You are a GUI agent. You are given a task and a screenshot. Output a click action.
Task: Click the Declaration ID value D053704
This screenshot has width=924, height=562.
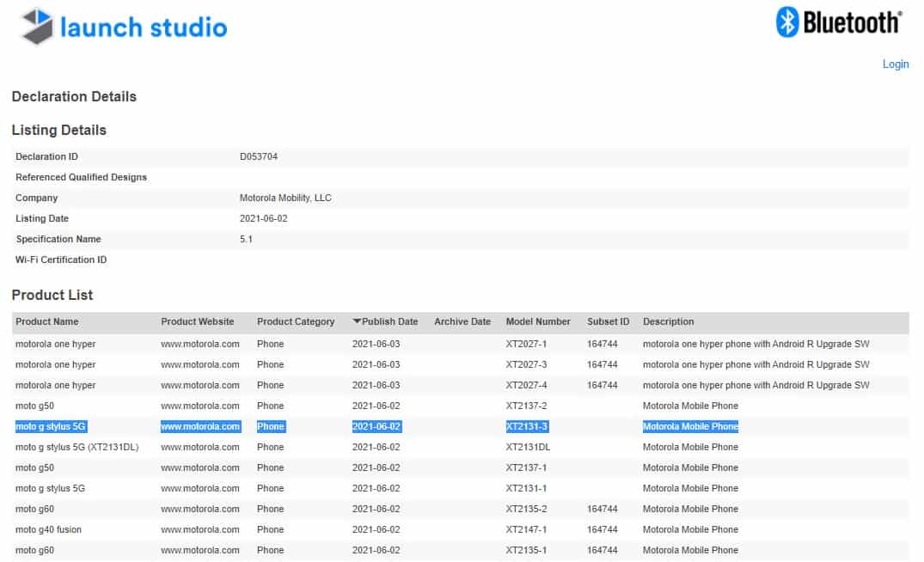(x=258, y=157)
